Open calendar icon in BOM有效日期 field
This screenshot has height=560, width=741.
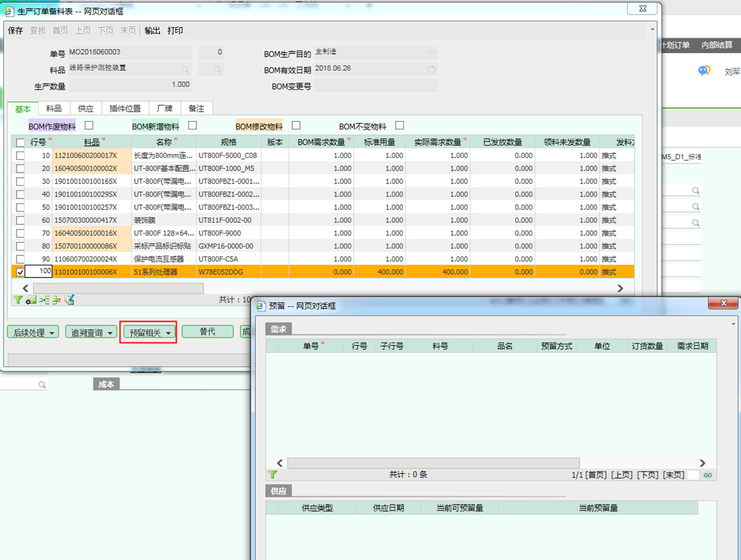coord(431,69)
